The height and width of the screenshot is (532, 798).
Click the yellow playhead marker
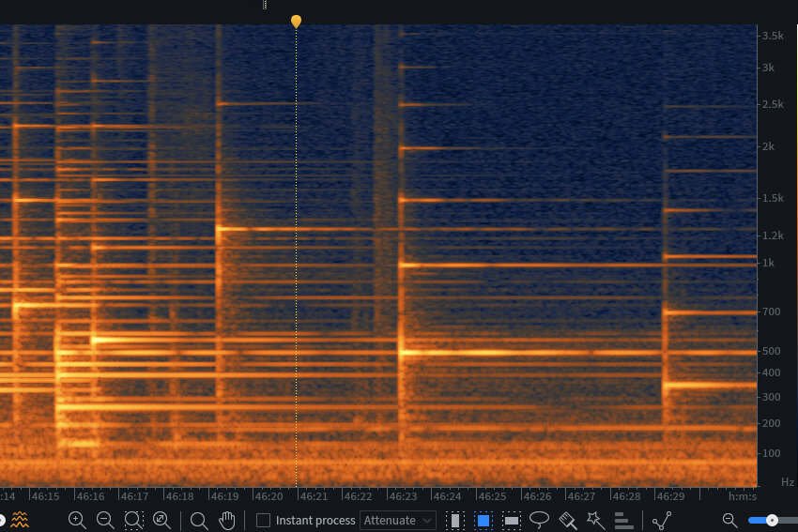[x=296, y=22]
